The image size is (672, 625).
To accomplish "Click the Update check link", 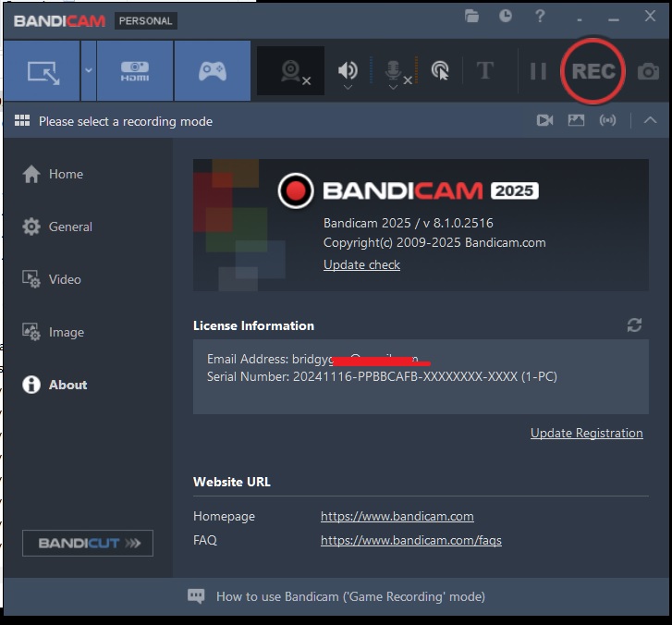I will (361, 265).
